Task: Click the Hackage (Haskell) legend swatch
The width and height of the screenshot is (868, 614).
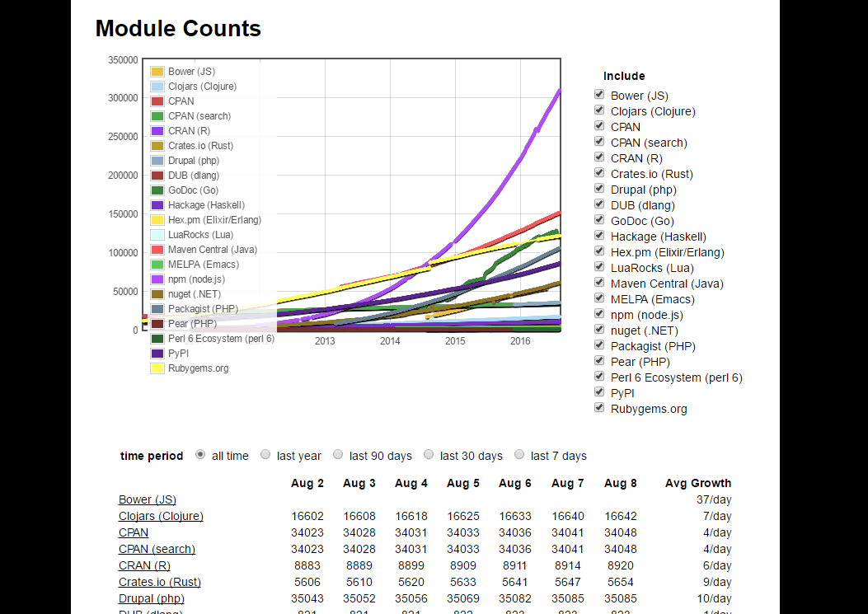Action: point(157,205)
